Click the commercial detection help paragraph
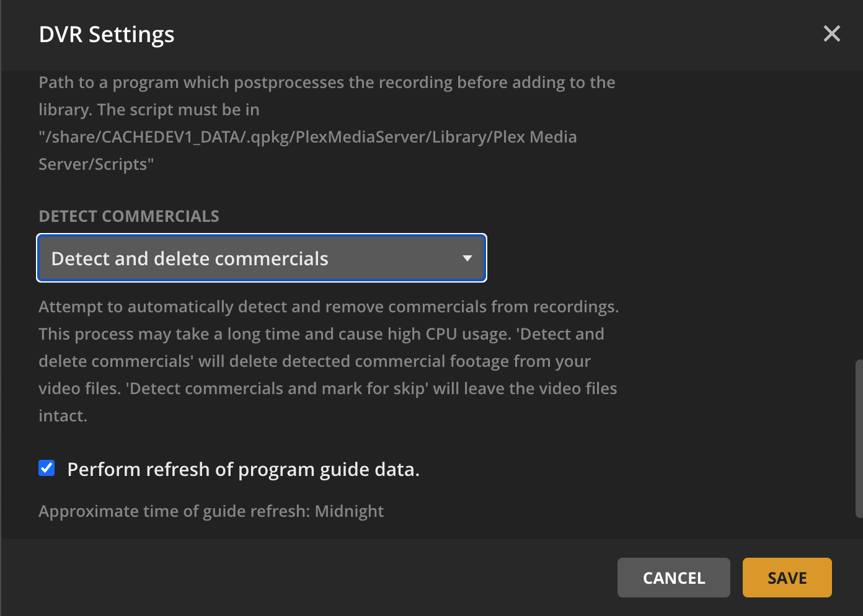 click(x=329, y=307)
